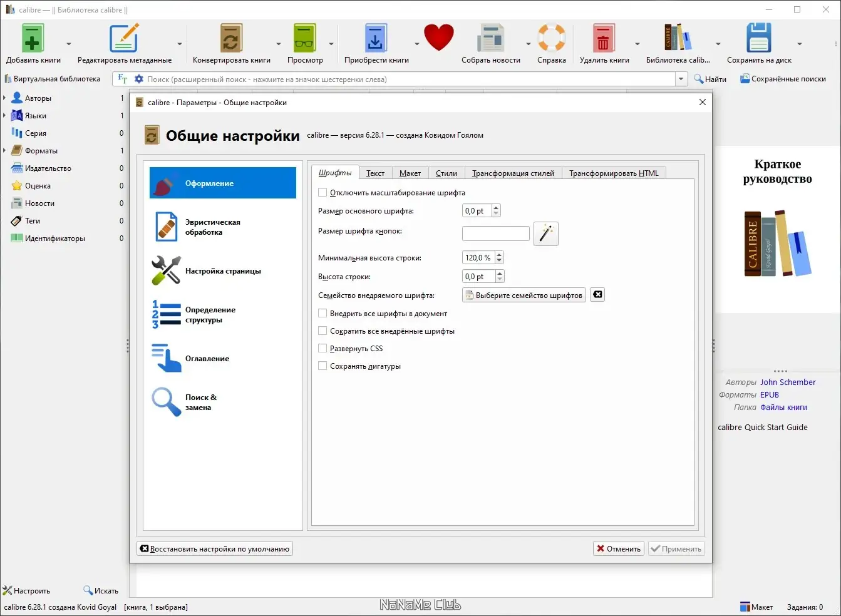Expand Авторы tree node
The image size is (841, 616).
pos(4,98)
